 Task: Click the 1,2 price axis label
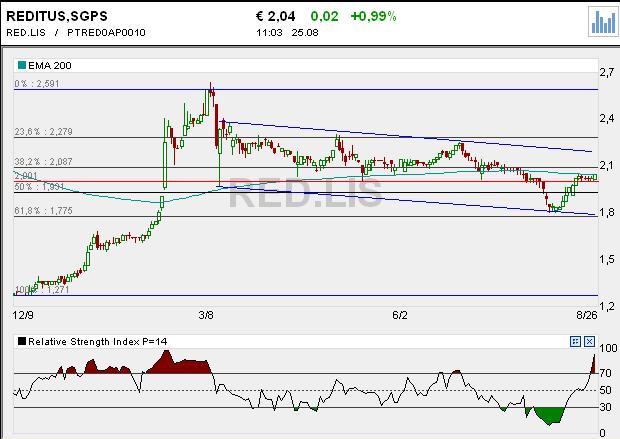click(607, 306)
